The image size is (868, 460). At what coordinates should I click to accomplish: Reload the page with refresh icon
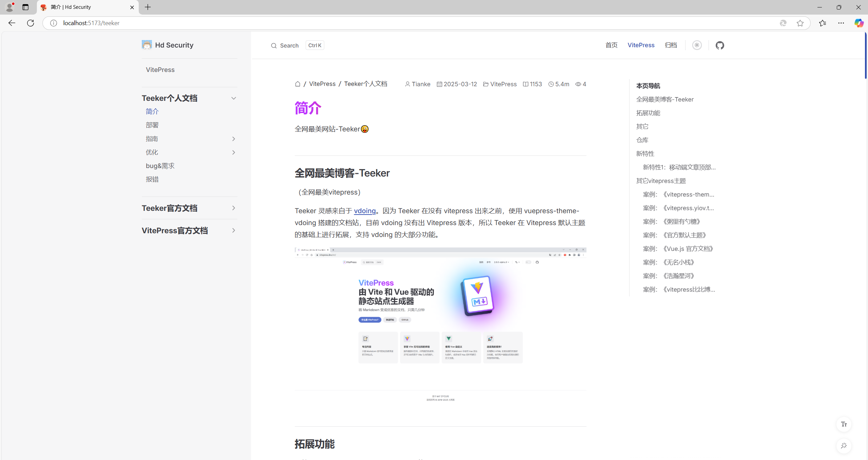tap(31, 23)
